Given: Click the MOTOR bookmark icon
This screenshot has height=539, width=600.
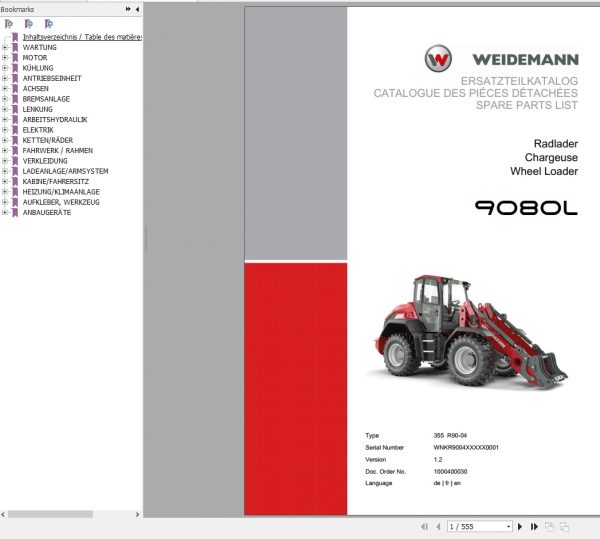Looking at the screenshot, I should (x=15, y=58).
